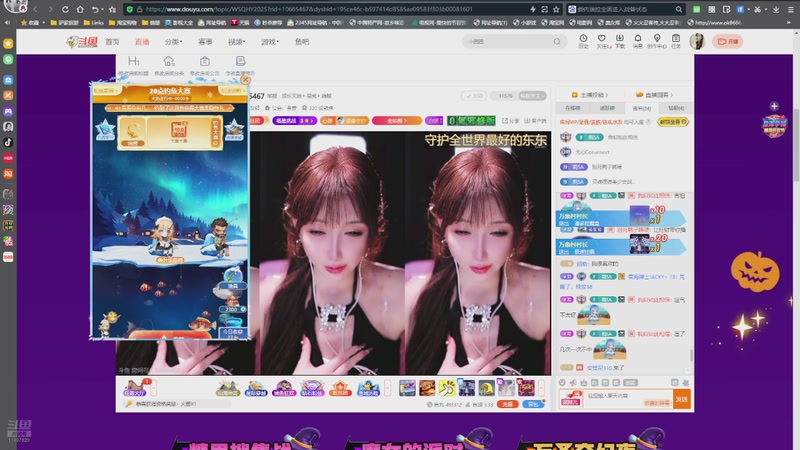Viewport: 800px width, 450px height.
Task: Click the orange 发送 send button
Action: click(x=682, y=399)
